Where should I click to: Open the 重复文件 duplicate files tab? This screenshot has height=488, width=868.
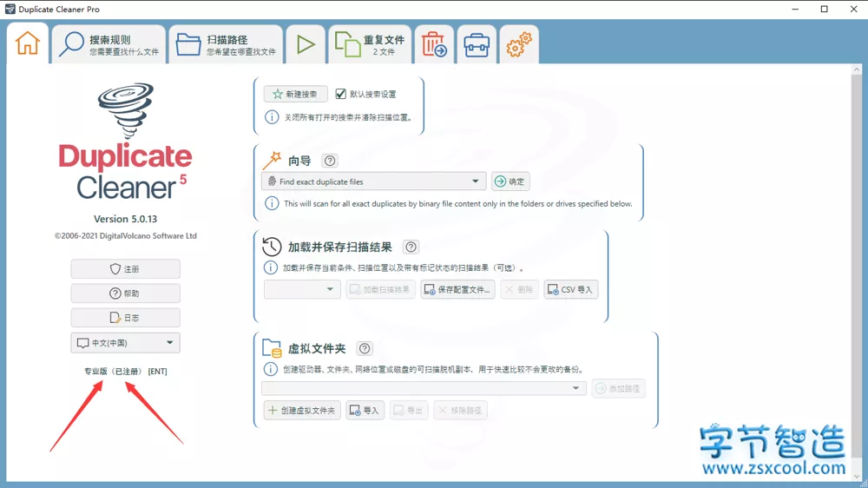click(x=371, y=44)
